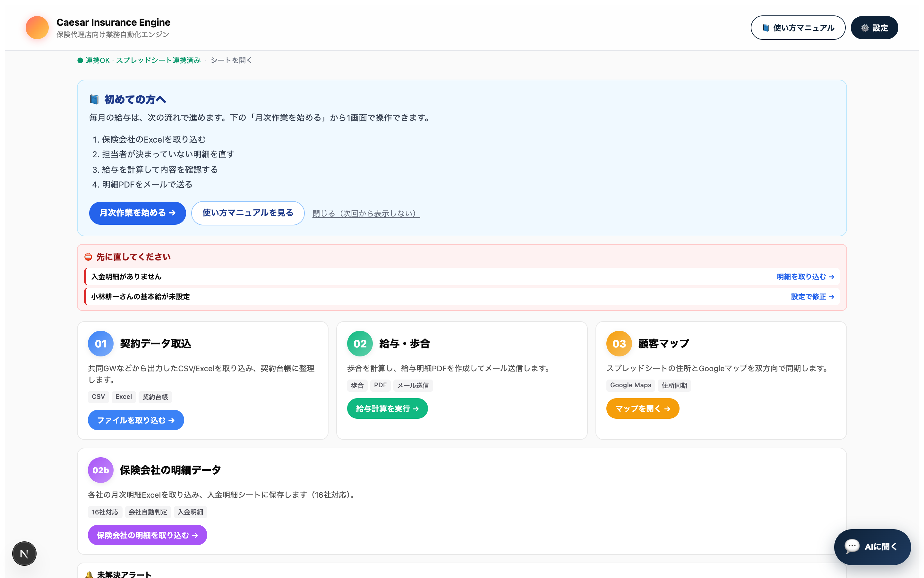This screenshot has height=578, width=924.
Task: Run payroll with 給与計算を実行 button
Action: coord(387,409)
